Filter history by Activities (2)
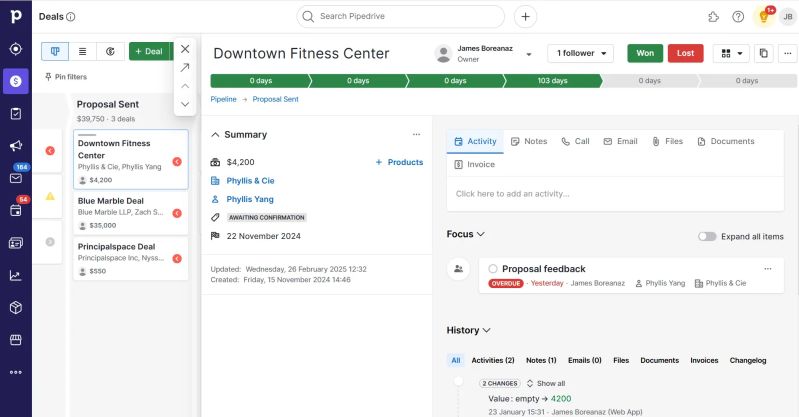This screenshot has height=417, width=799. 493,360
